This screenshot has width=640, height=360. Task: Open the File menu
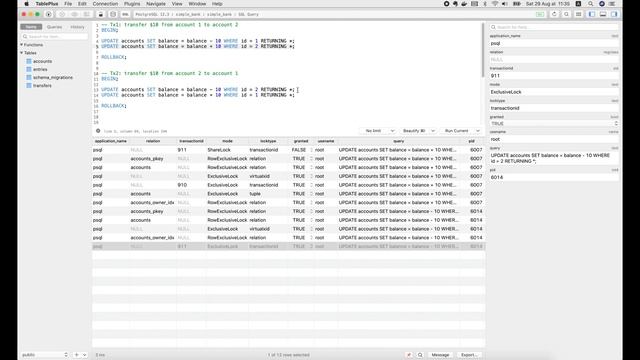[68, 4]
